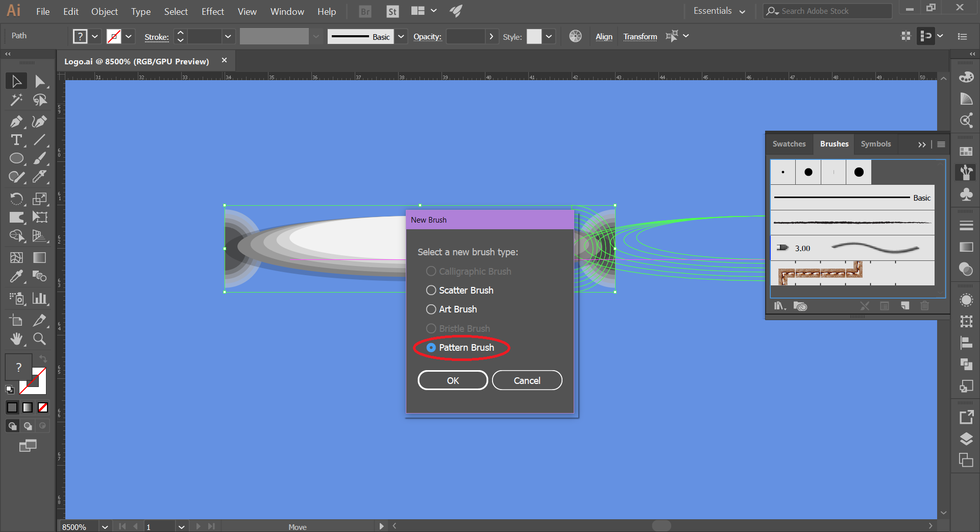Open the stroke weight dropdown

point(228,36)
